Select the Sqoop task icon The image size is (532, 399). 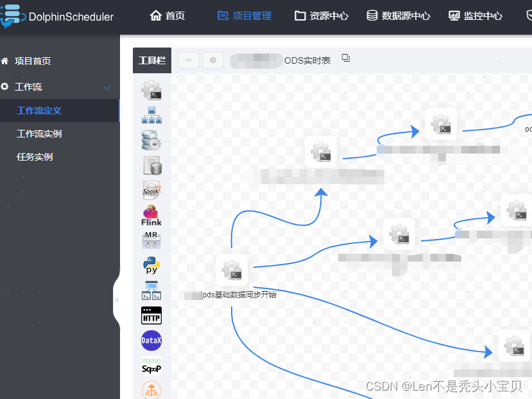151,366
